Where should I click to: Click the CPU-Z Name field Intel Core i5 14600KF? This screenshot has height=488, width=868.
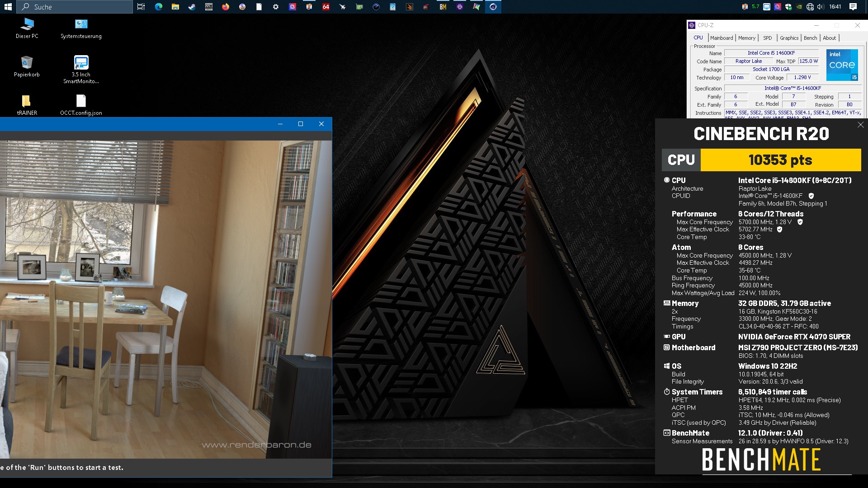click(771, 53)
